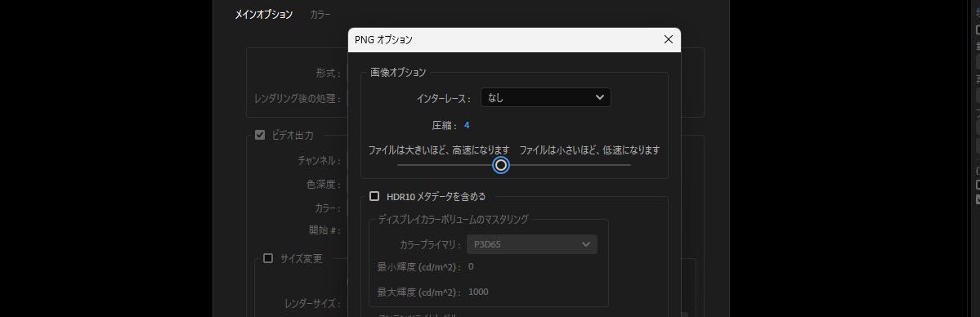The height and width of the screenshot is (317, 980).
Task: Click the ファイルは小さいほど、低速になります label
Action: tap(590, 150)
